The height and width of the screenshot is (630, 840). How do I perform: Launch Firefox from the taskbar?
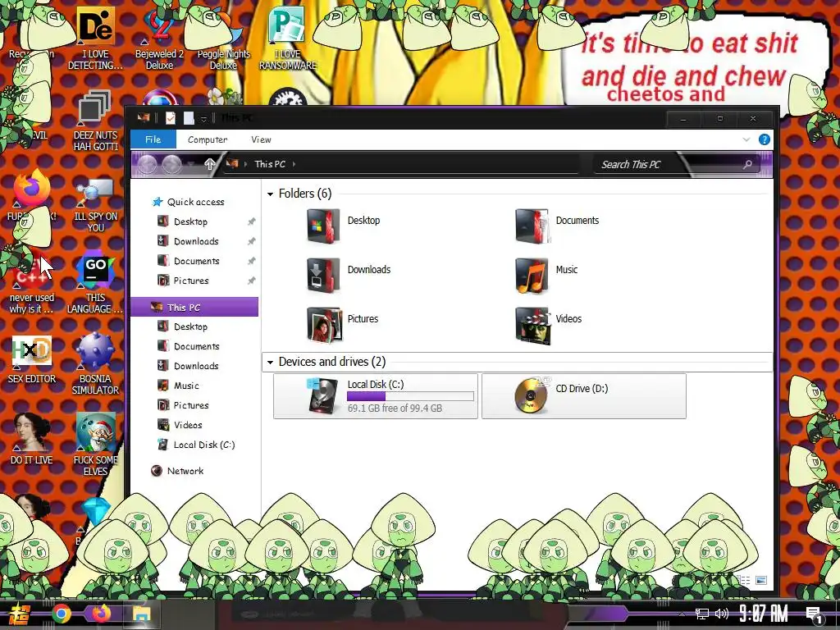click(100, 613)
